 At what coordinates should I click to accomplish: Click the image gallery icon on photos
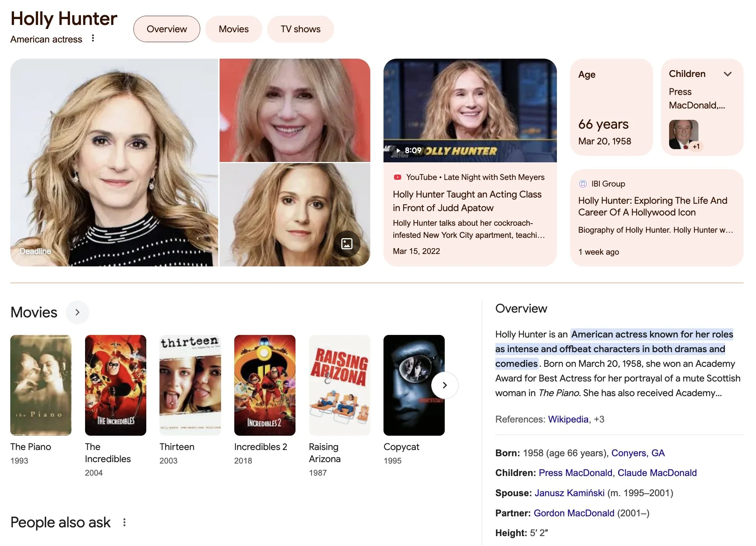pyautogui.click(x=346, y=244)
